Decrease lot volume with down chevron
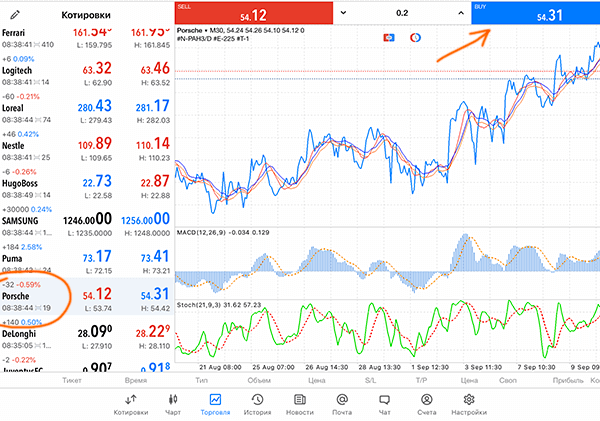 tap(344, 13)
